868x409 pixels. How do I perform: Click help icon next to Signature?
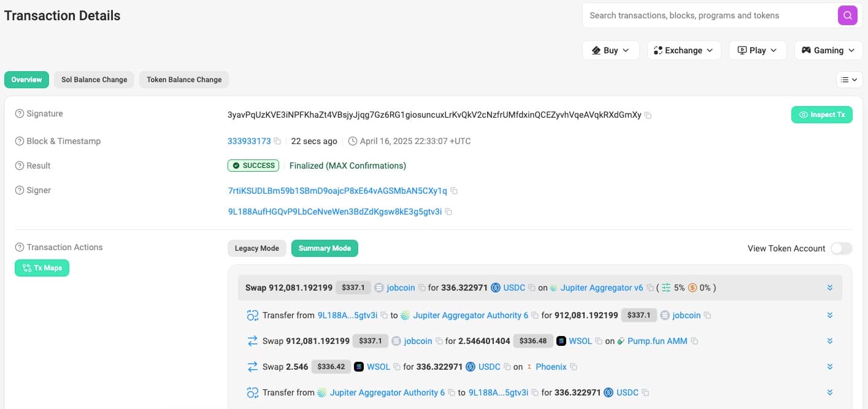(20, 113)
